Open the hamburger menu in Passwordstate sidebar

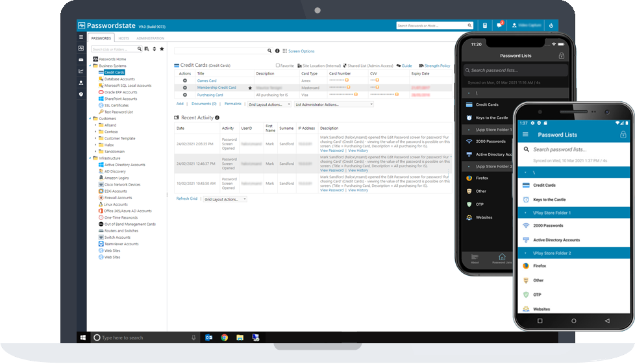(81, 37)
